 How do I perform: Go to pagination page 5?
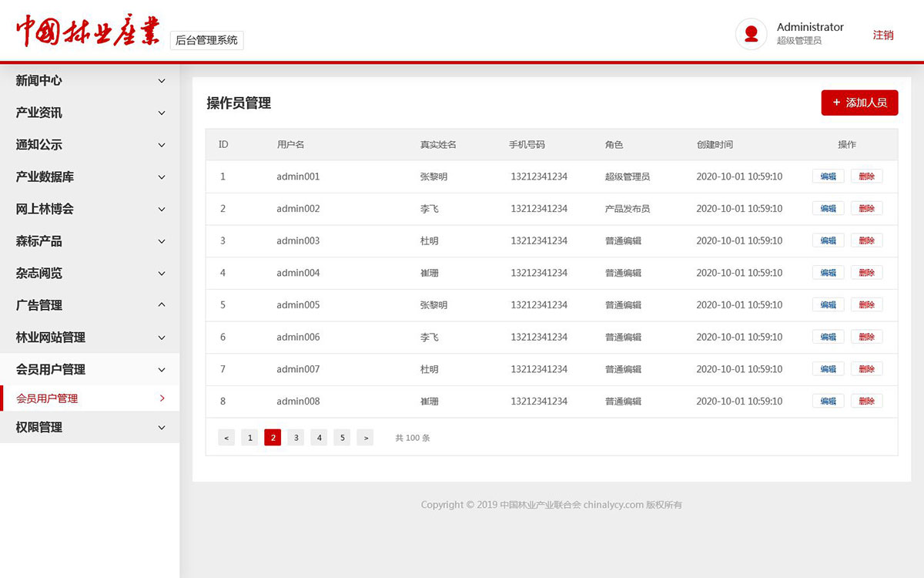click(343, 438)
